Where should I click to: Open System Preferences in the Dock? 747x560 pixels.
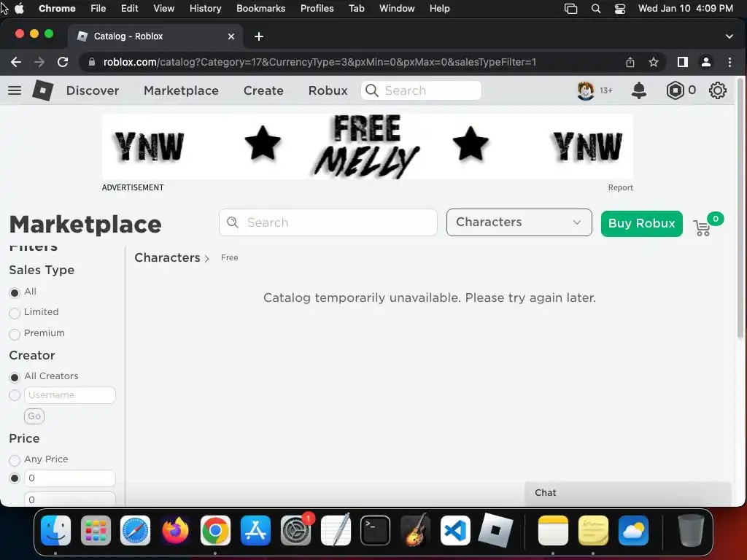296,531
